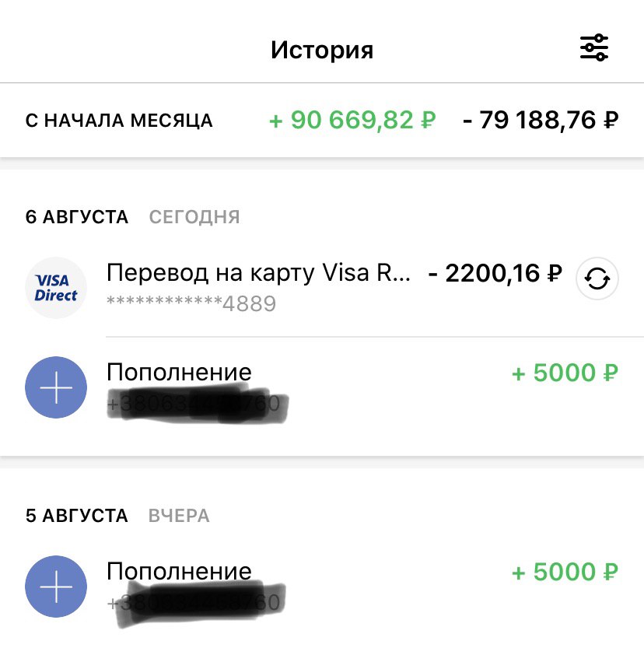
Task: Show monthly expenses of -79 188,76 ₽
Action: pos(541,121)
